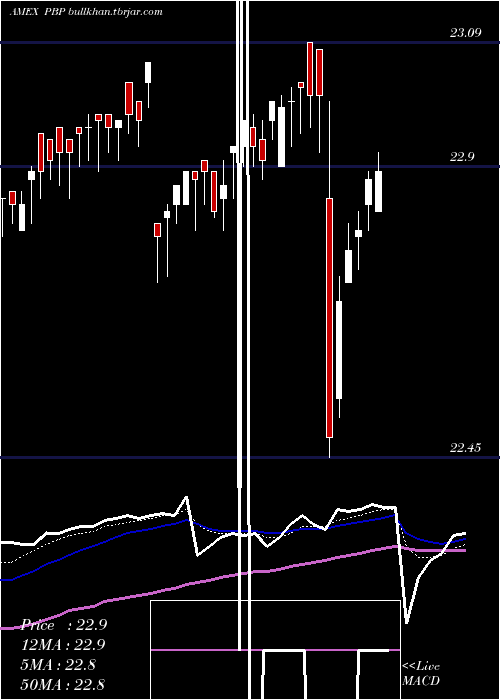Click the 22.45 price level label
The image size is (500, 700).
click(x=465, y=448)
